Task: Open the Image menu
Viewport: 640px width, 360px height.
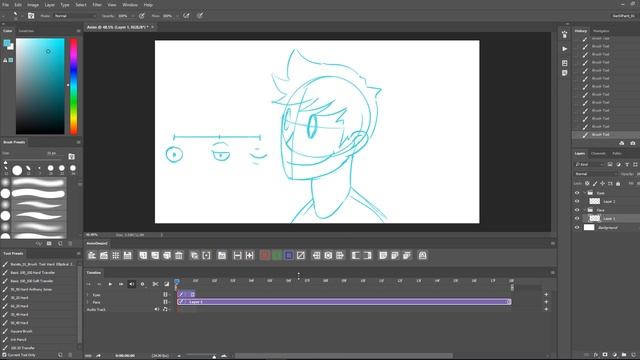Action: click(x=33, y=5)
